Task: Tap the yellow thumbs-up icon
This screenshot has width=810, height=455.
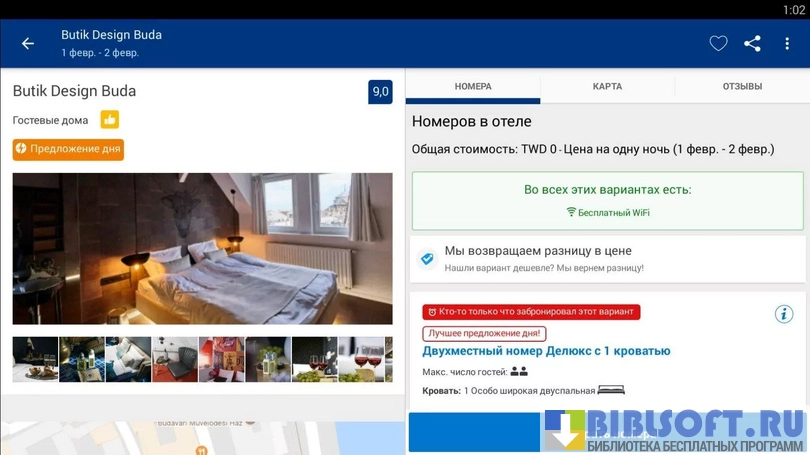Action: (110, 120)
